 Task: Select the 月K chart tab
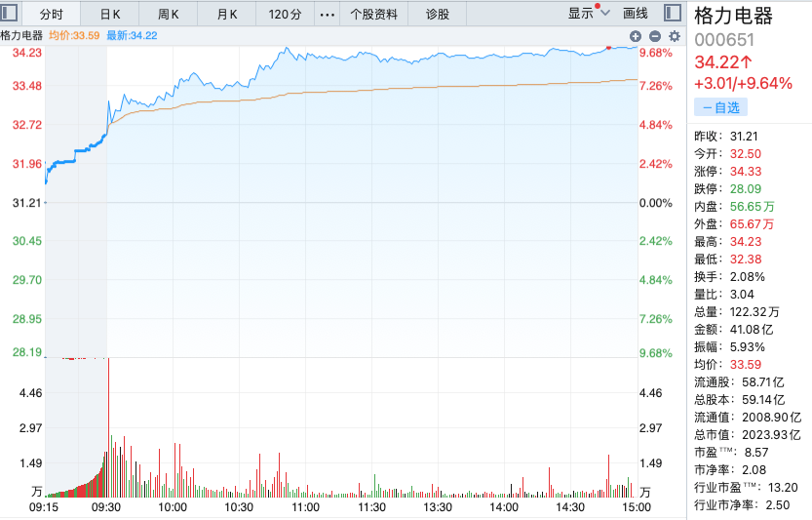click(227, 15)
